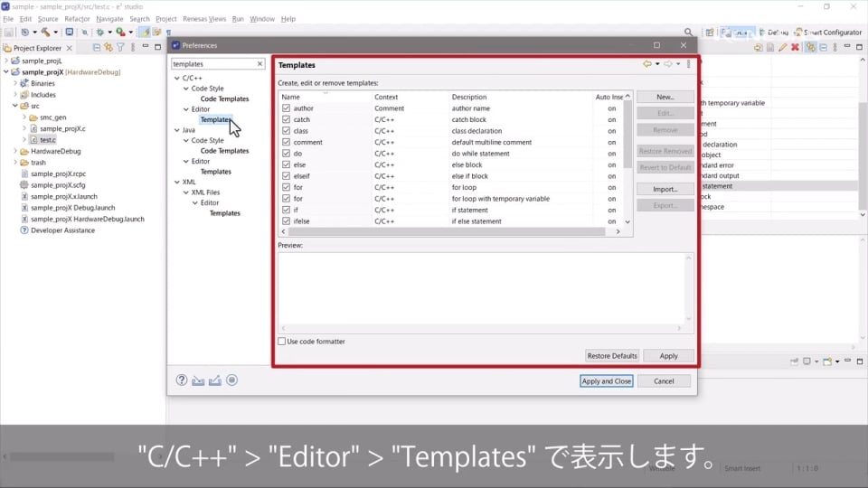Click the back arrow in Templates page header

(647, 64)
